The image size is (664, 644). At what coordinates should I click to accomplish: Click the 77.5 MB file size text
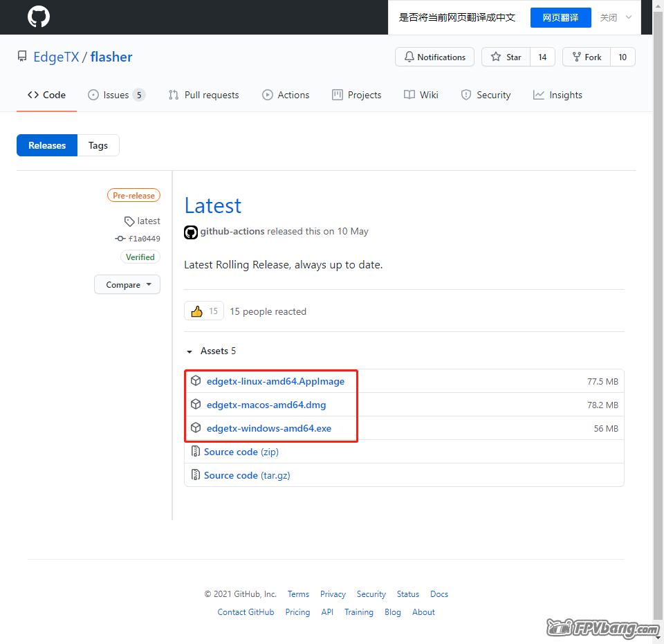click(602, 381)
